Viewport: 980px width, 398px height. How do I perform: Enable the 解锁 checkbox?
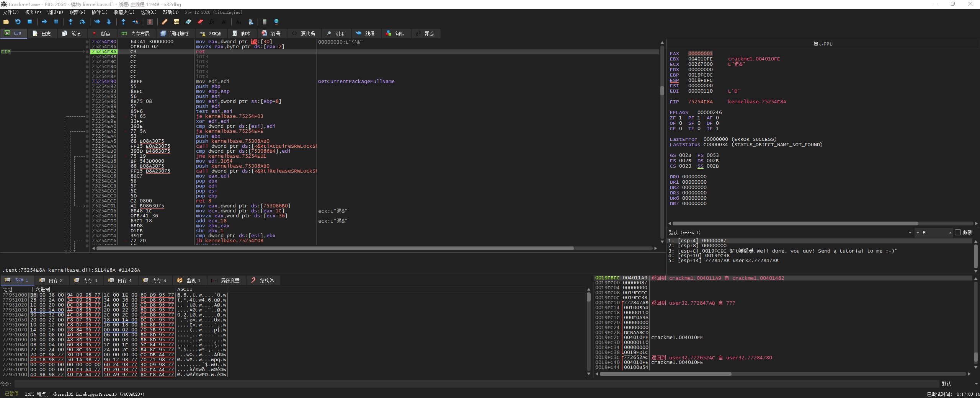[958, 232]
